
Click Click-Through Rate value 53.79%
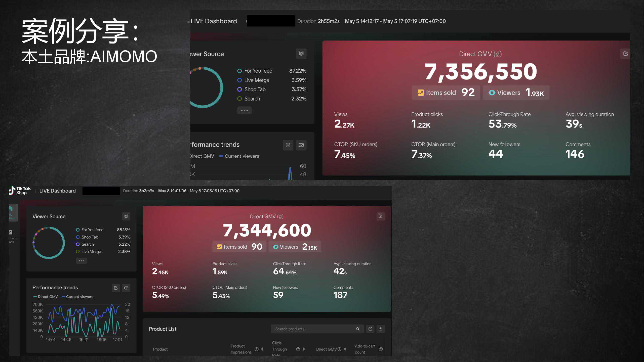click(502, 124)
